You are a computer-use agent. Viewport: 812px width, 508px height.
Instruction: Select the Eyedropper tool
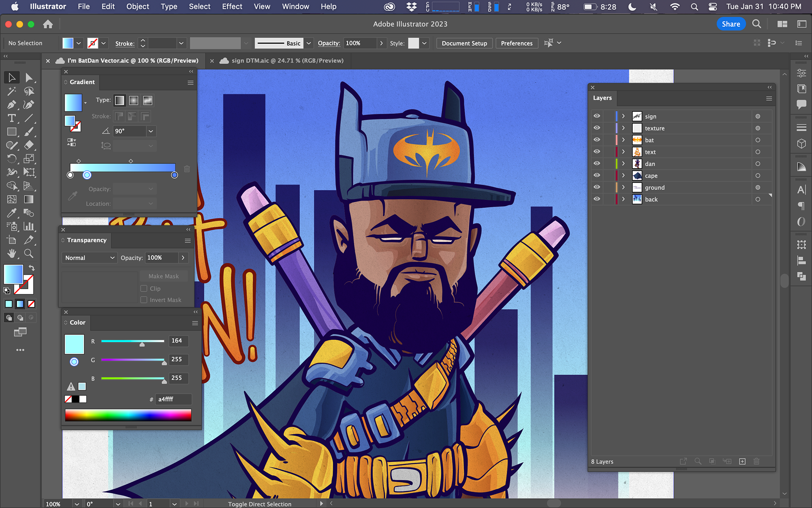pos(12,213)
